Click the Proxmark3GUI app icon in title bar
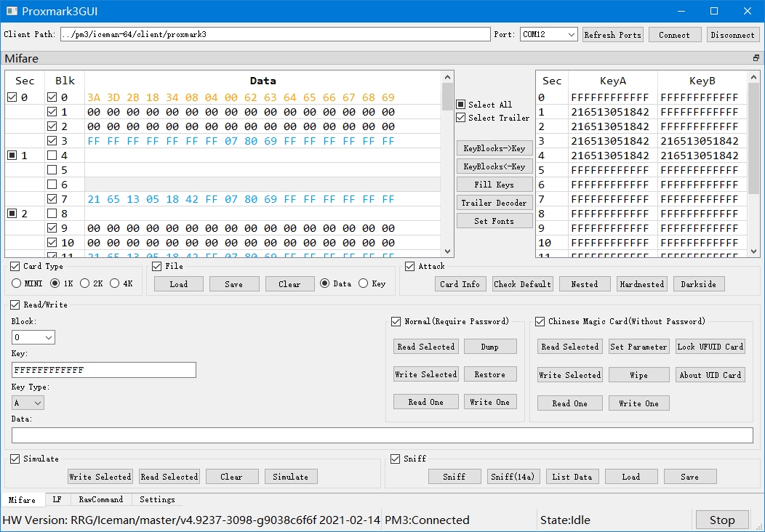Image resolution: width=765 pixels, height=532 pixels. (12, 11)
